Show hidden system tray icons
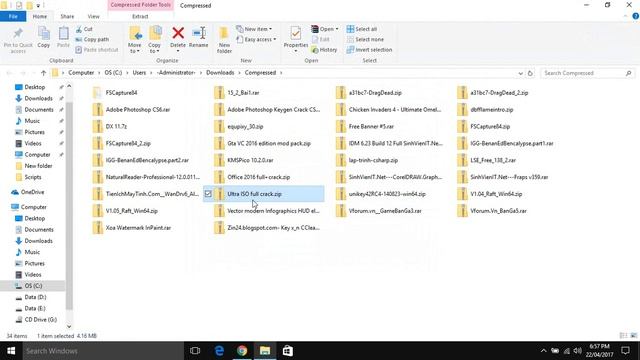The width and height of the screenshot is (640, 360). pos(543,351)
